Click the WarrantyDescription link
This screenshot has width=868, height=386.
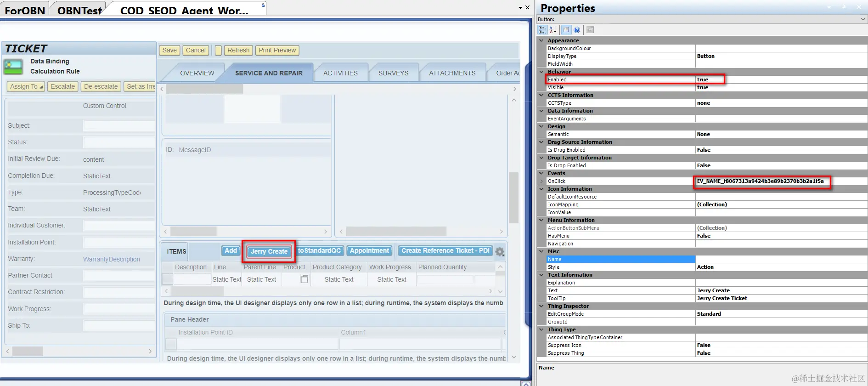(x=112, y=259)
